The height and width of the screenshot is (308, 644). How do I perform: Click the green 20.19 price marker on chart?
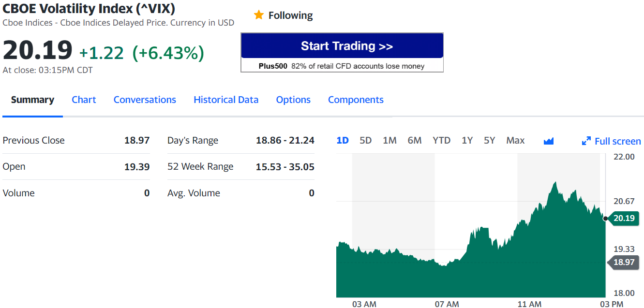click(623, 218)
